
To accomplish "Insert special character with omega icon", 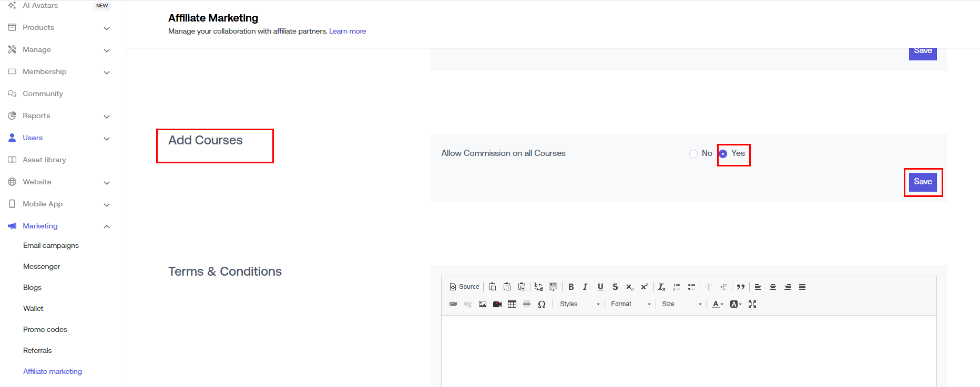I will [x=542, y=304].
